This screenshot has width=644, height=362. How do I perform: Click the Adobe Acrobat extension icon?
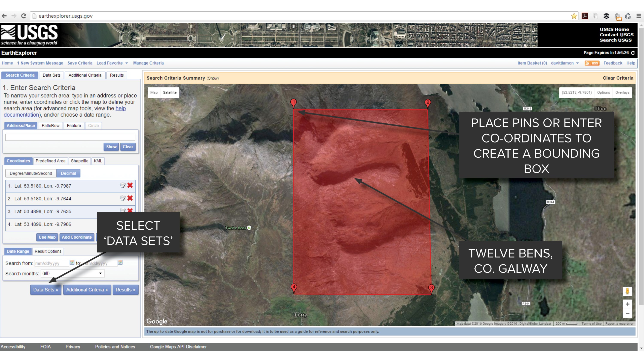585,16
